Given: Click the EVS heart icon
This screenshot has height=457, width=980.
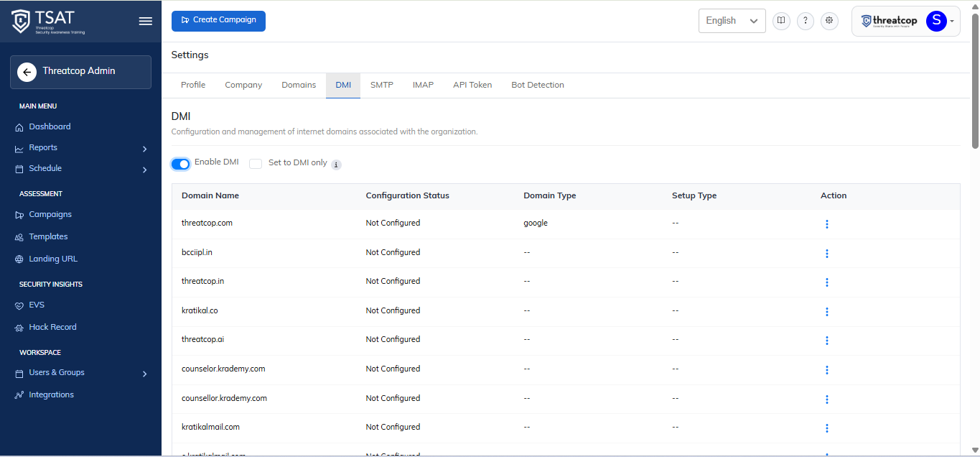Looking at the screenshot, I should 19,305.
